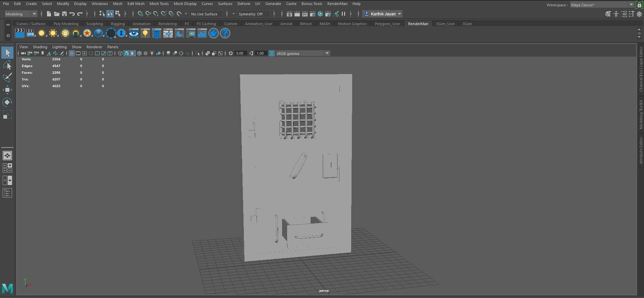644x298 pixels.
Task: Switch to the Poly Modeling shelf tab
Action: [66, 24]
